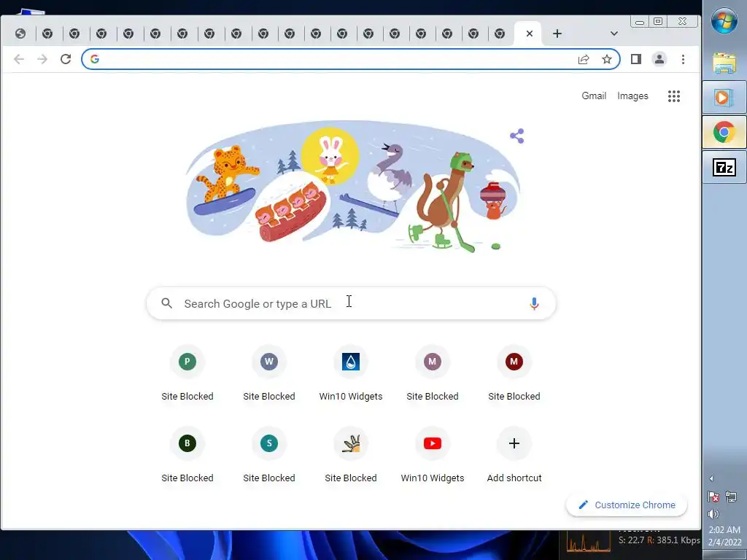This screenshot has width=747, height=560.
Task: Open the Chrome side panel
Action: (635, 59)
